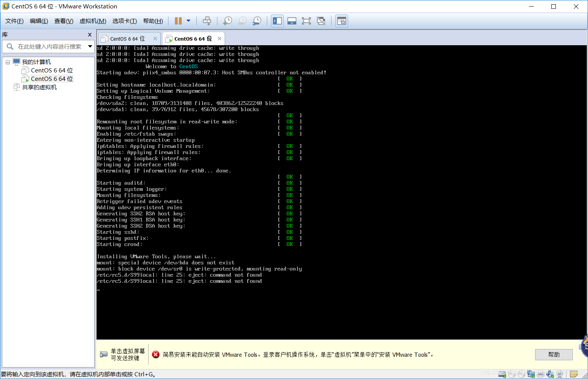Open network adapter icon in status bar
Viewport: 588px width, 379px height.
(531, 374)
